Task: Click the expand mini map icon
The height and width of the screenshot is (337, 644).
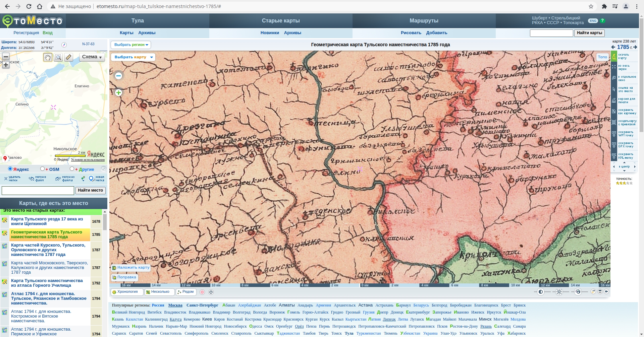Action: 104,169
